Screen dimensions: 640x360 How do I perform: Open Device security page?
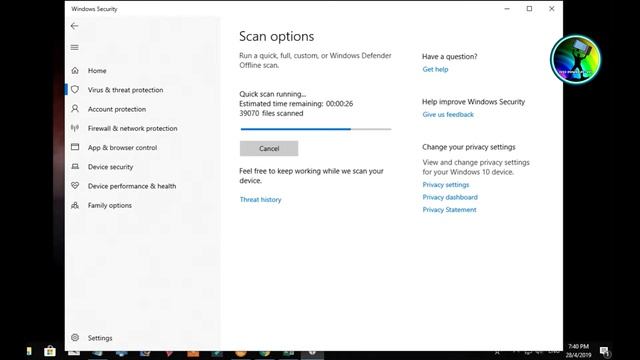coord(111,167)
